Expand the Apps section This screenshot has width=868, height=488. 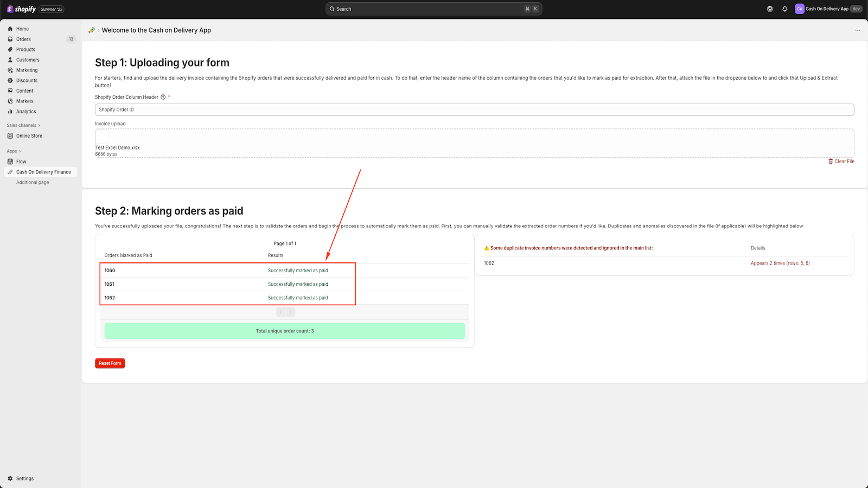click(14, 151)
